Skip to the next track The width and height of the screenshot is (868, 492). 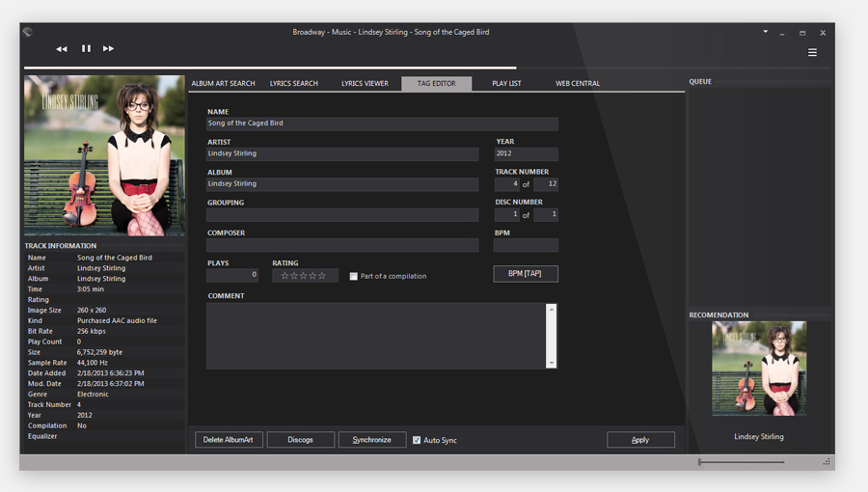pyautogui.click(x=108, y=48)
